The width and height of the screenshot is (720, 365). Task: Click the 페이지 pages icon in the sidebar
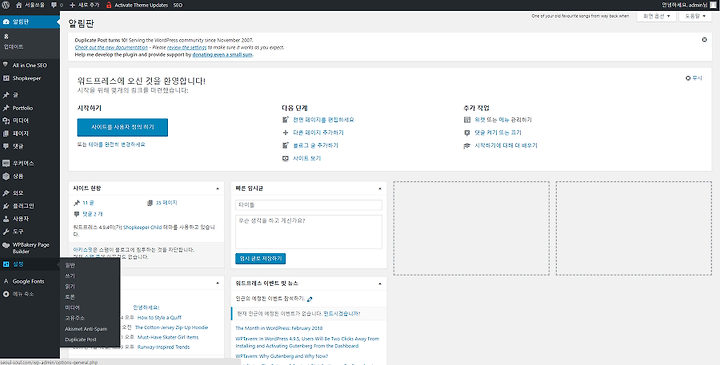(x=6, y=134)
